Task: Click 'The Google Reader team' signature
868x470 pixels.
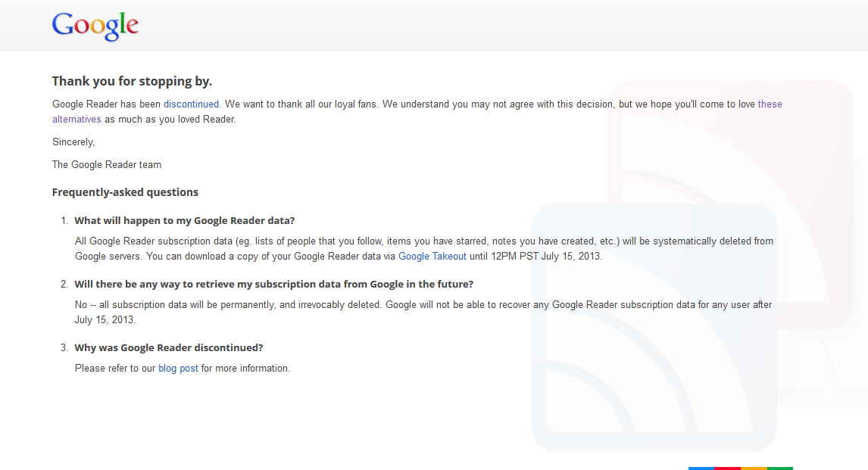Action: coord(107,165)
